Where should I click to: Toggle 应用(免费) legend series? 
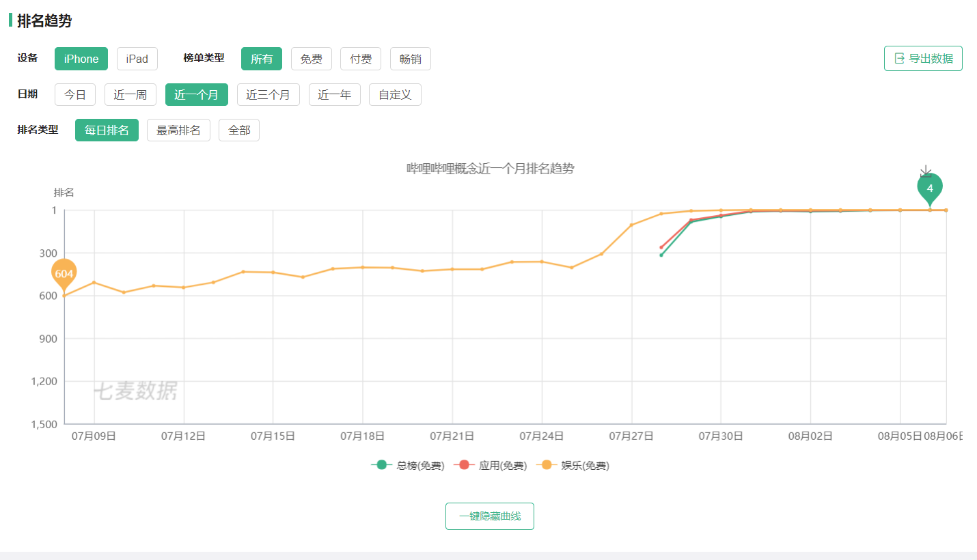pos(491,466)
